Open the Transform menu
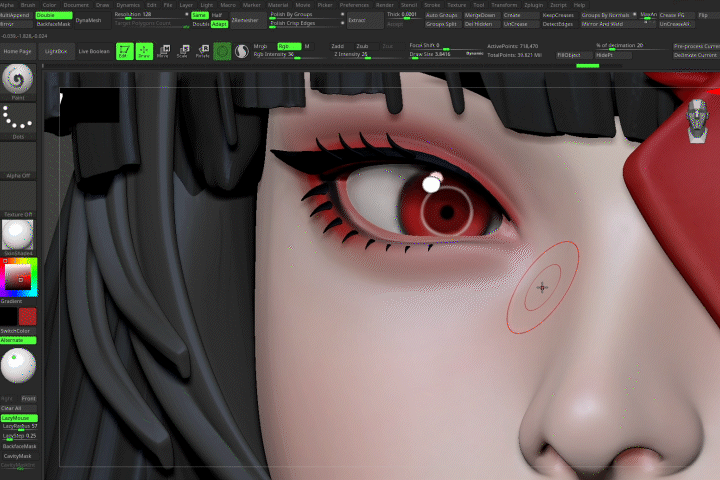720x480 pixels. click(504, 5)
